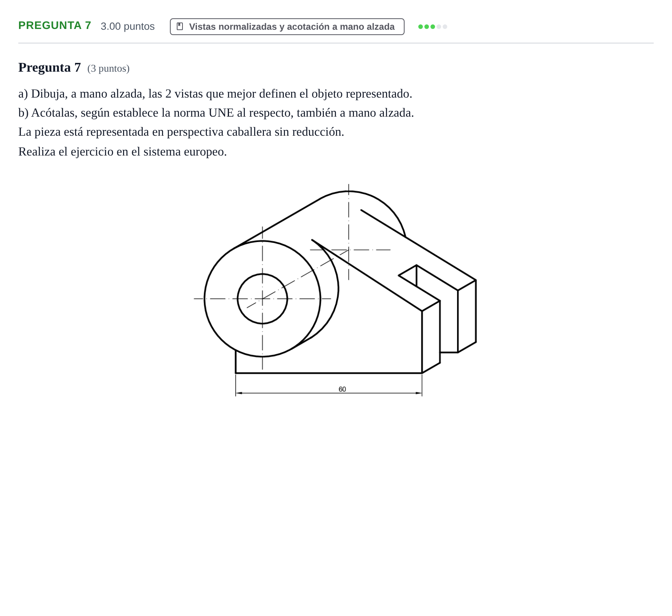Click the '60' dimension value in the drawing
672x616 pixels.
click(x=342, y=389)
